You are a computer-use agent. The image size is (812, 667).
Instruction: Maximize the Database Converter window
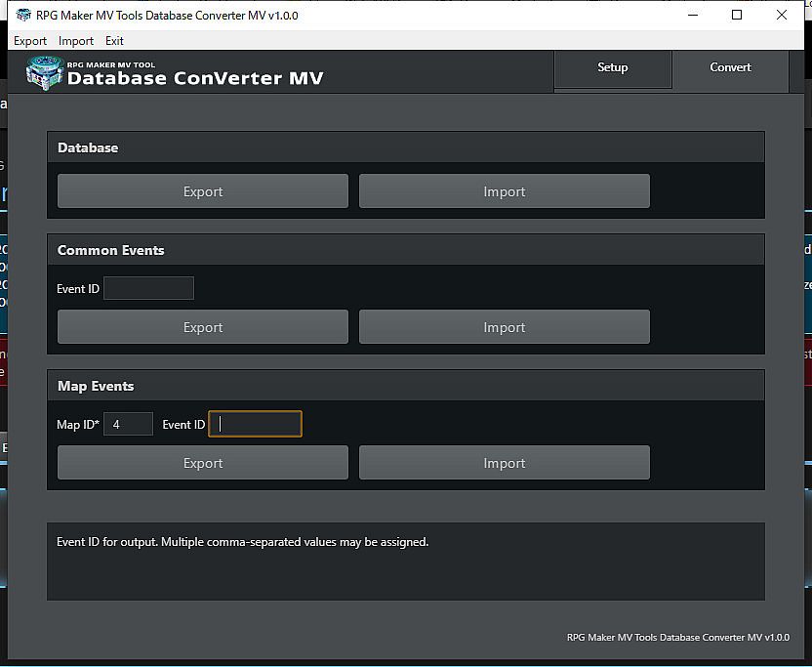tap(737, 15)
